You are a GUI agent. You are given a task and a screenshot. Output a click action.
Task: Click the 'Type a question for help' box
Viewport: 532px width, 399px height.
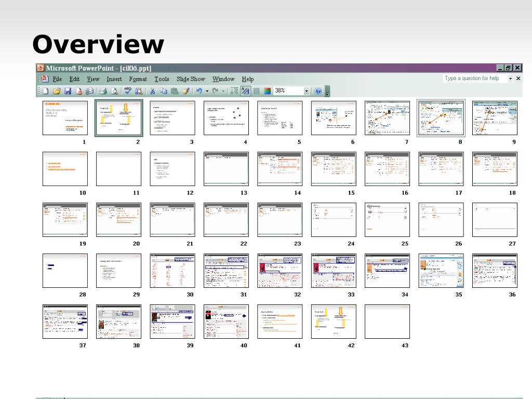(x=475, y=78)
